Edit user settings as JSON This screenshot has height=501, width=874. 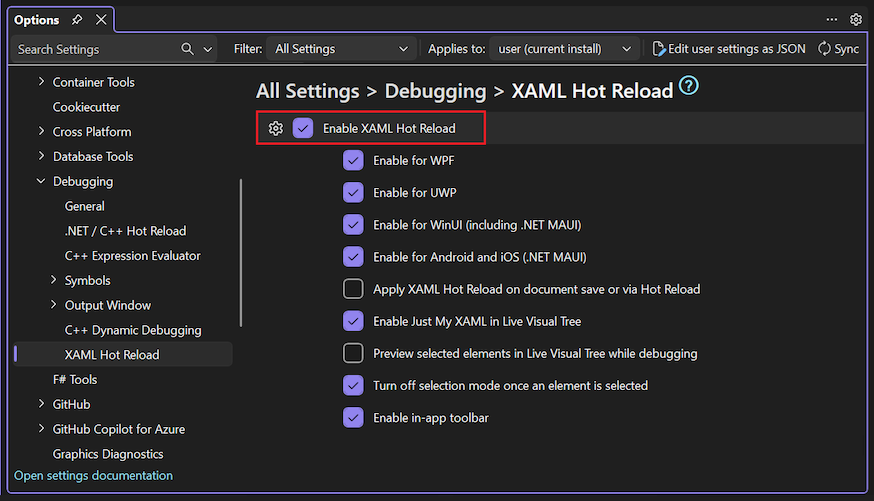click(729, 49)
